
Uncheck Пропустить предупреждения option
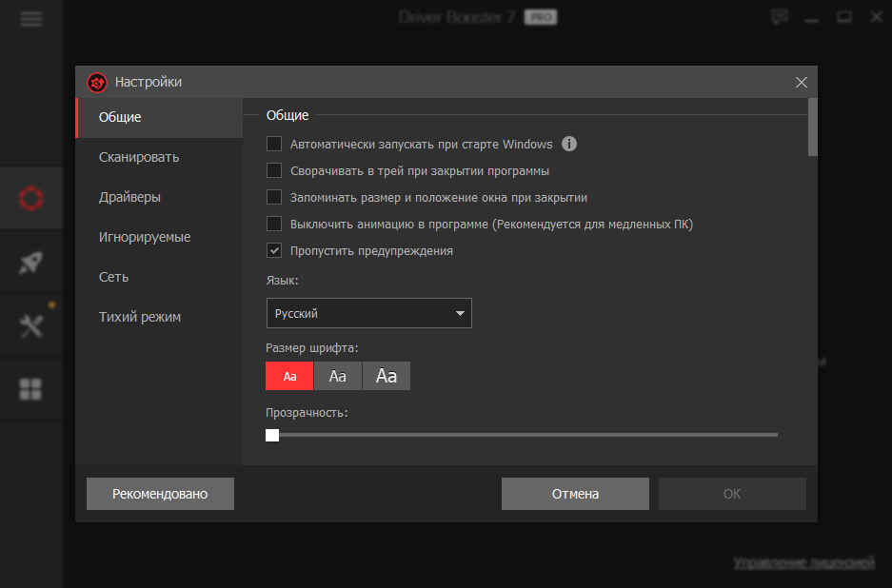[x=274, y=251]
